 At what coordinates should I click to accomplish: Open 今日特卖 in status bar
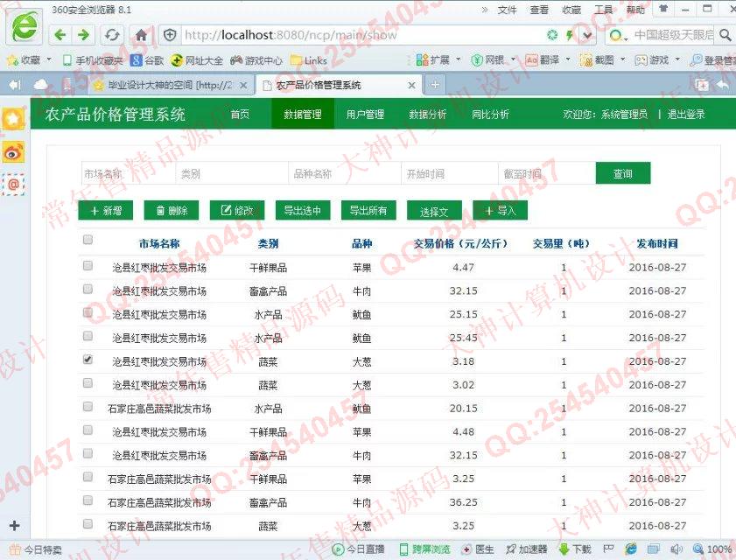(x=36, y=549)
